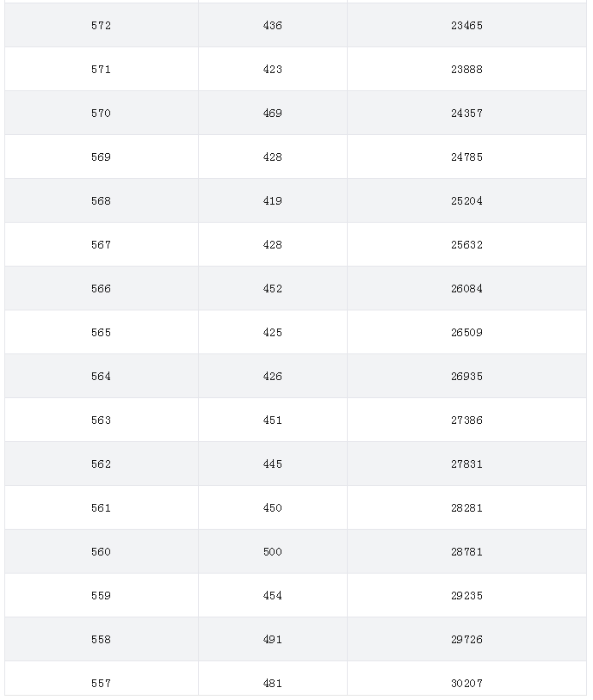Click count cell 451
This screenshot has height=700, width=593.
[273, 421]
